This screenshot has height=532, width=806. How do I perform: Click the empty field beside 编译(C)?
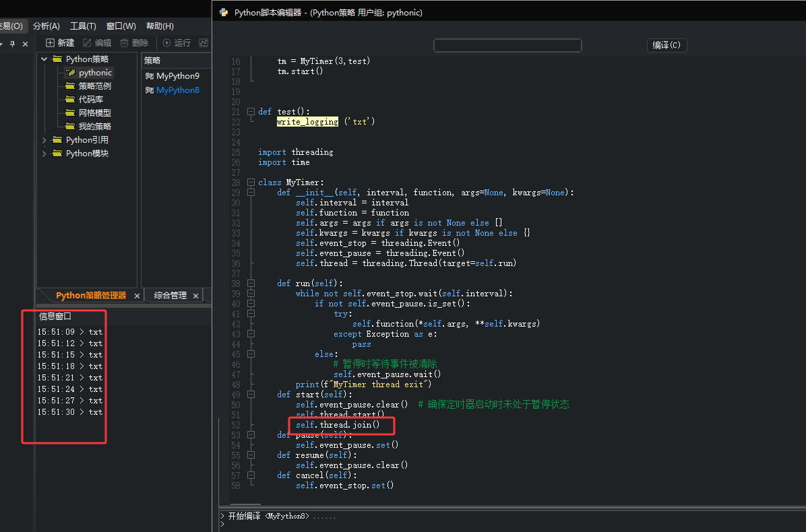click(507, 45)
